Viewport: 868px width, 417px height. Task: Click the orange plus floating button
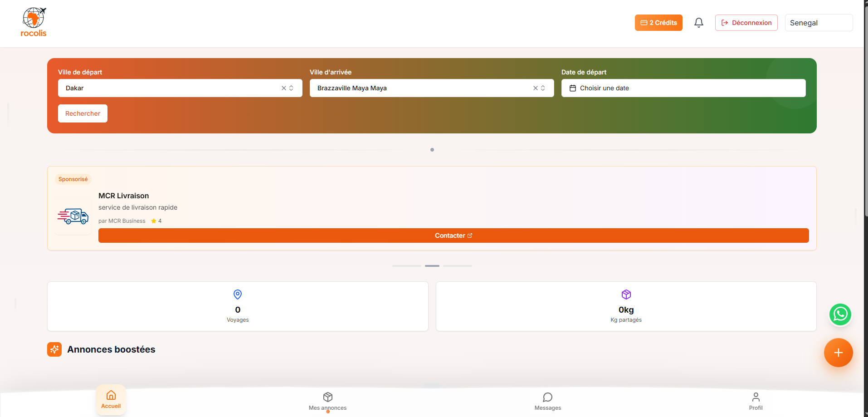tap(838, 353)
